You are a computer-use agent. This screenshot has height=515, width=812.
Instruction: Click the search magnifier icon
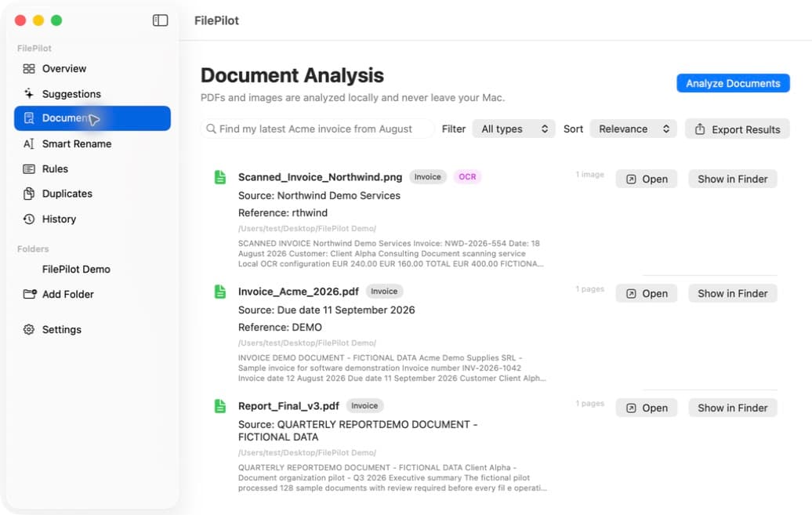click(x=211, y=129)
